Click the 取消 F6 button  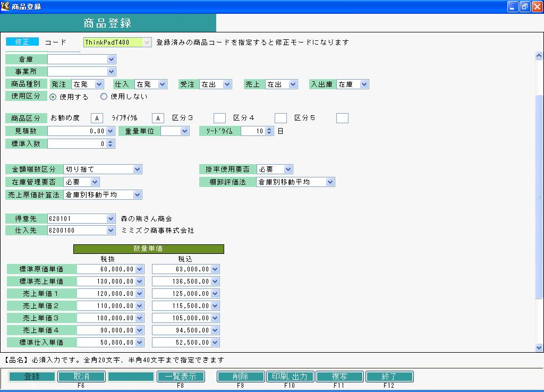(81, 377)
